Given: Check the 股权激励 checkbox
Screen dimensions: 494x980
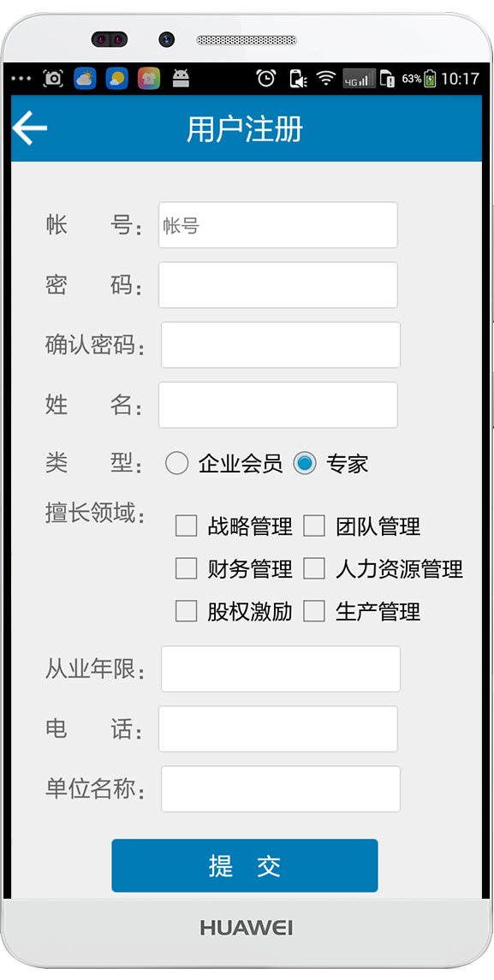Looking at the screenshot, I should click(x=187, y=611).
